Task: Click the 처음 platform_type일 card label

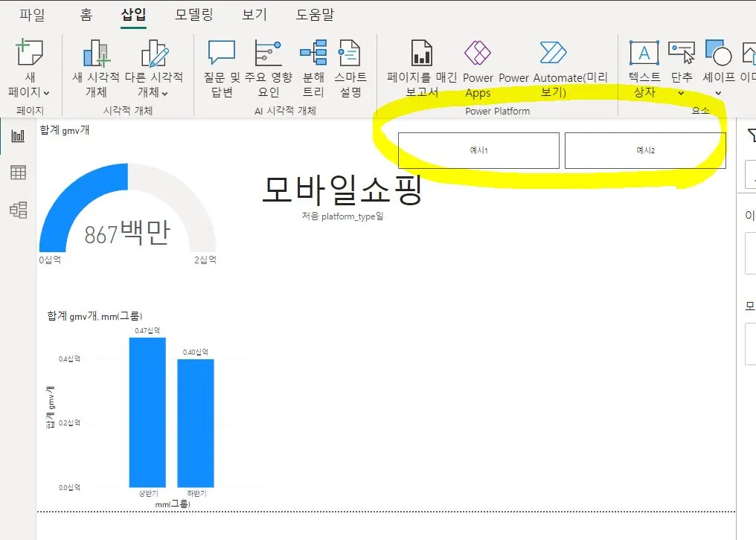Action: (x=342, y=216)
